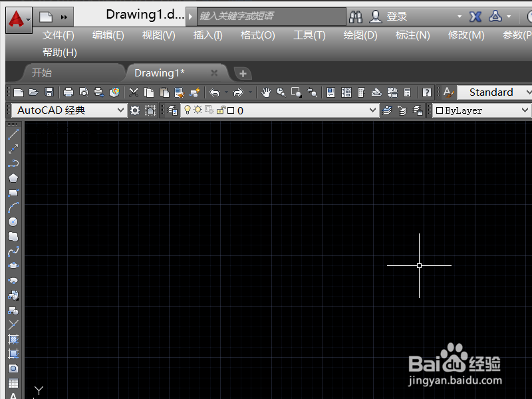The width and height of the screenshot is (532, 399).
Task: Select the Pan hand tool
Action: click(x=266, y=92)
